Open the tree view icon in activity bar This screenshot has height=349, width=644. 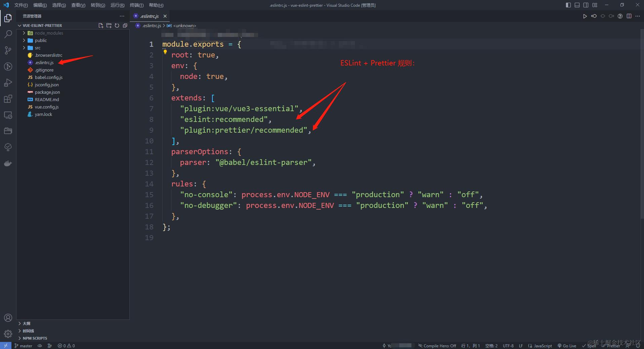(x=8, y=147)
